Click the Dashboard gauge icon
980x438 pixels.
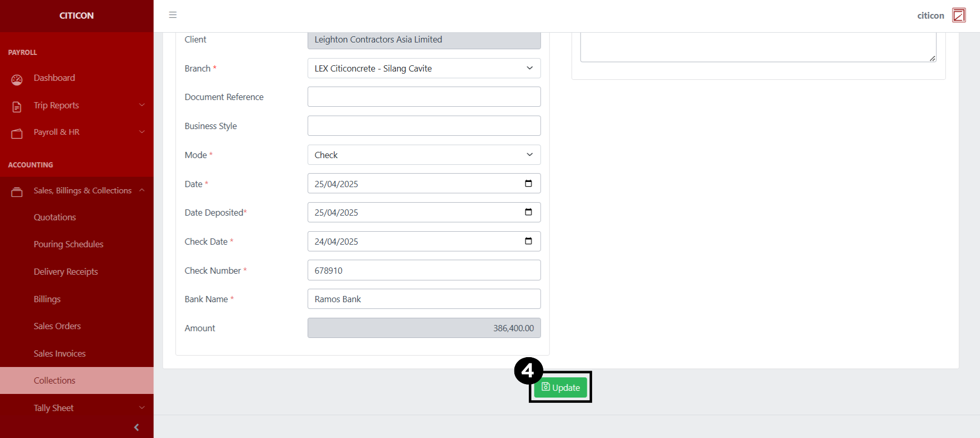pyautogui.click(x=17, y=79)
